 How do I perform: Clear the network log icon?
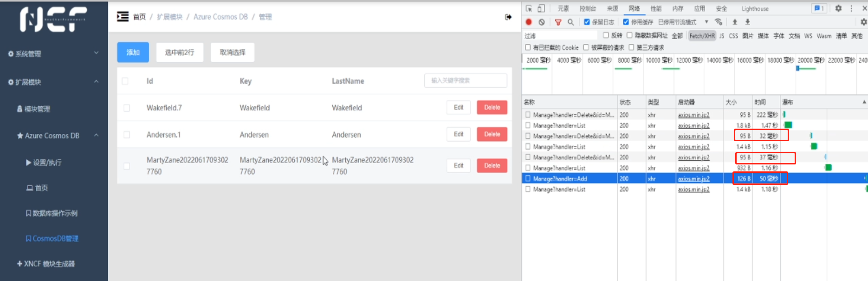[542, 22]
